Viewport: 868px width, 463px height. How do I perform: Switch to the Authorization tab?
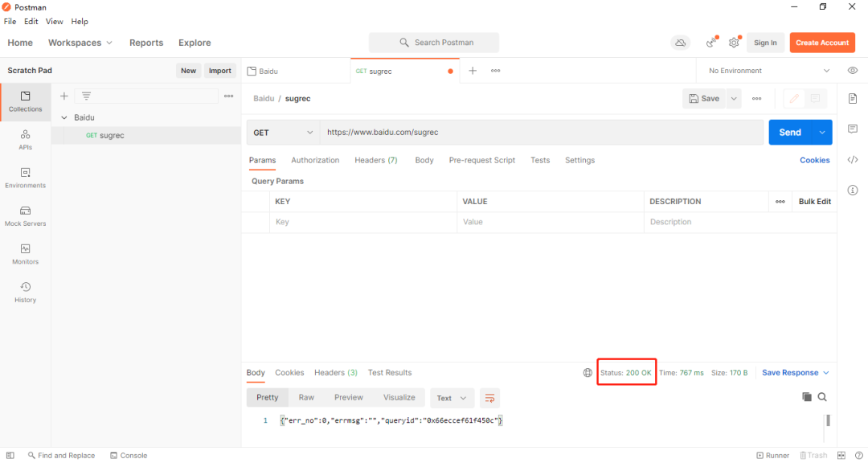click(x=315, y=160)
